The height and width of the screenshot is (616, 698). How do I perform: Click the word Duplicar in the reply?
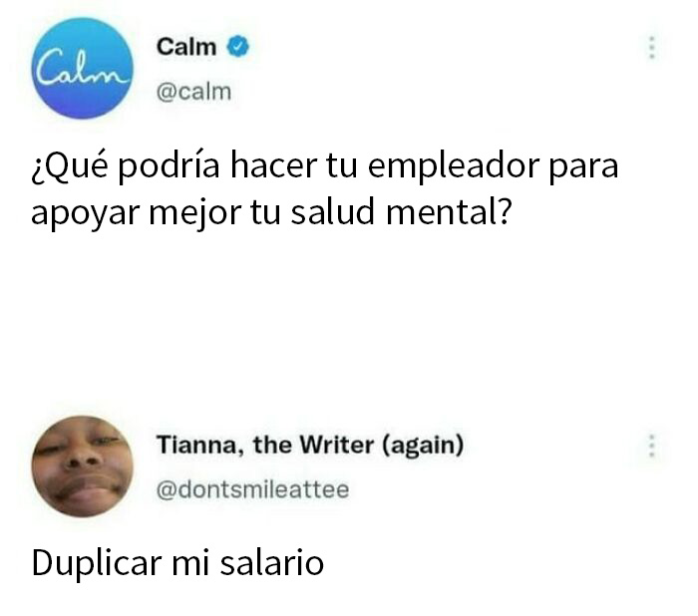coord(96,563)
